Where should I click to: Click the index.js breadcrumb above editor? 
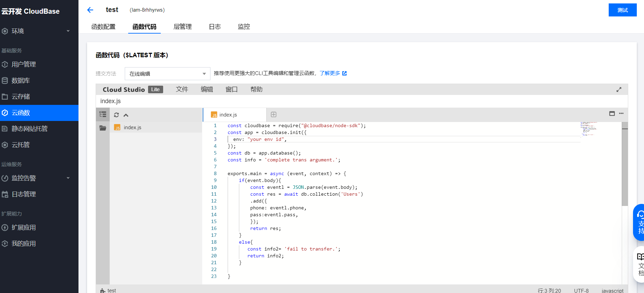110,101
